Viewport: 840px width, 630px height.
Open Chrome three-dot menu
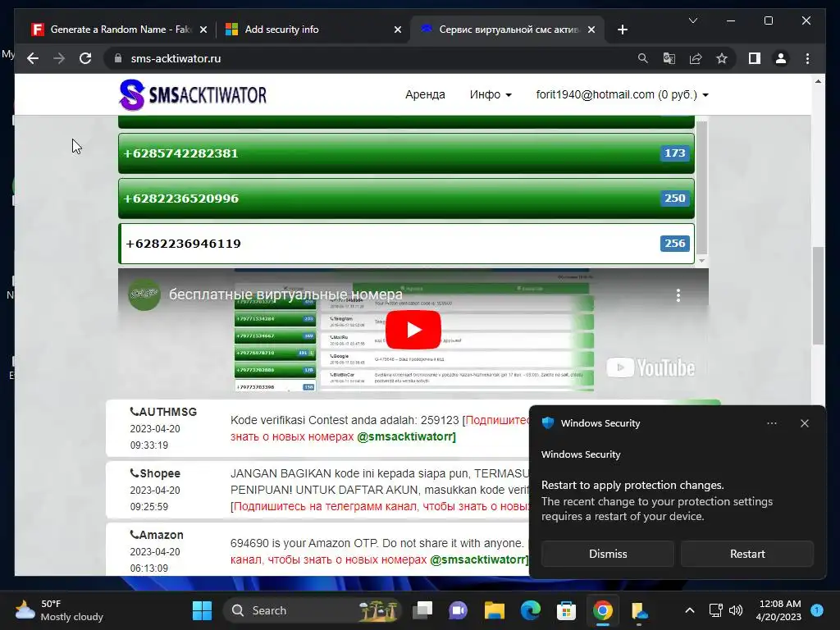807,58
